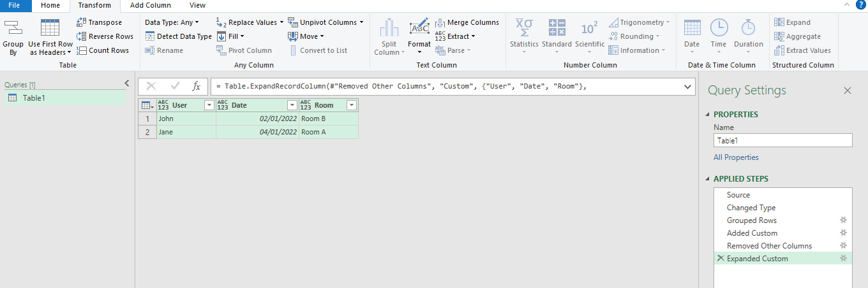Select the Transform tab

point(94,5)
